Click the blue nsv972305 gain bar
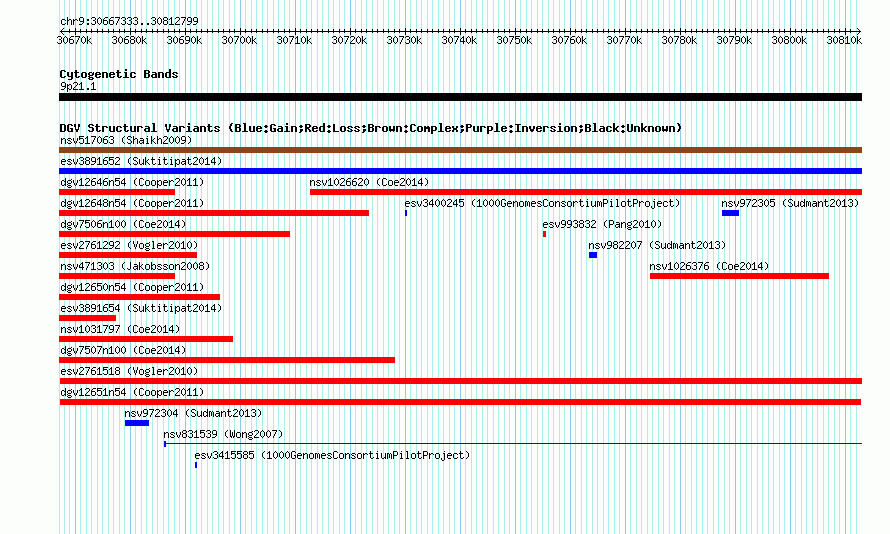Viewport: 890px width, 534px height. coord(731,213)
